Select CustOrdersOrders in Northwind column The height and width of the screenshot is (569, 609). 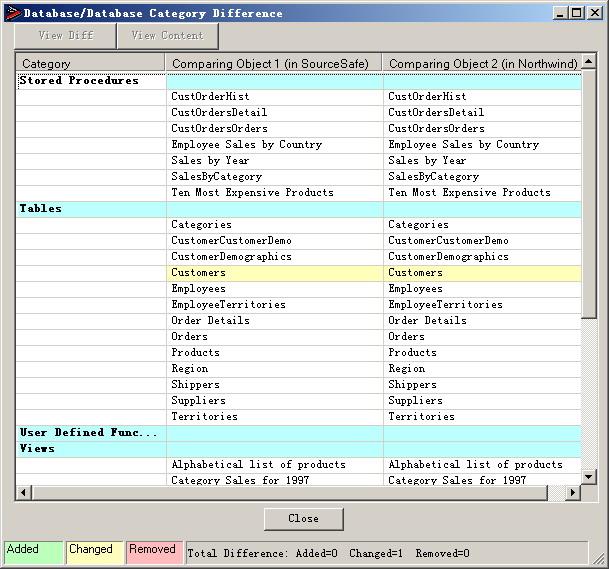[x=482, y=129]
